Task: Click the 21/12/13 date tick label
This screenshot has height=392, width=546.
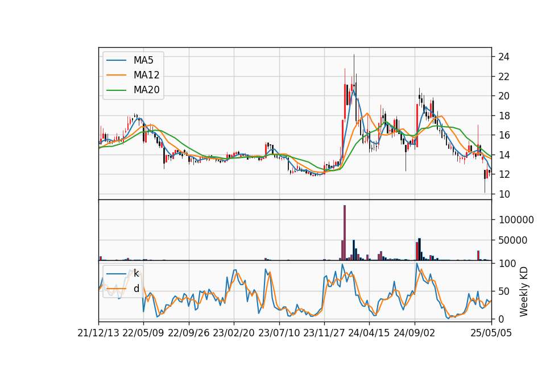Action: tap(98, 333)
